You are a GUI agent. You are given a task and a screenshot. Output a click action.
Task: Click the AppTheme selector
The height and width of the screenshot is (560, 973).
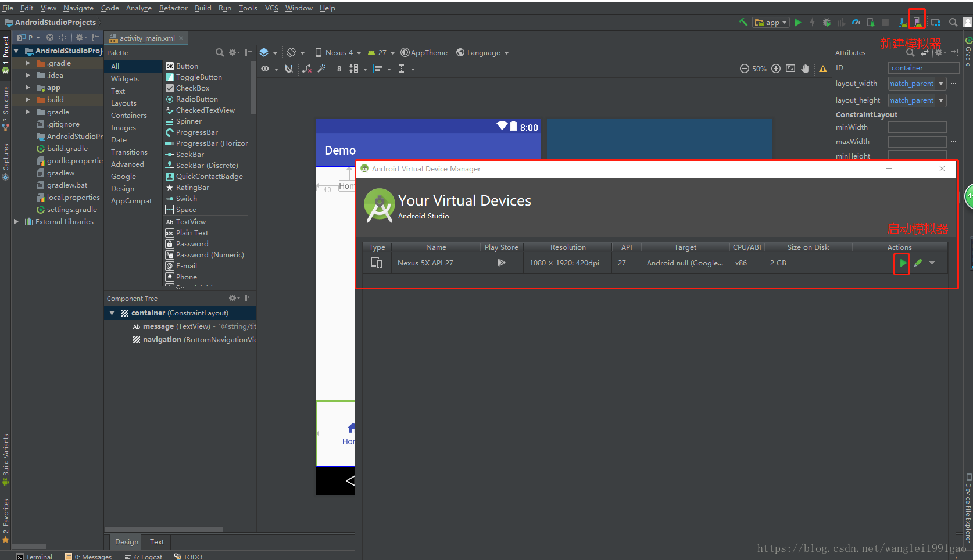click(424, 52)
